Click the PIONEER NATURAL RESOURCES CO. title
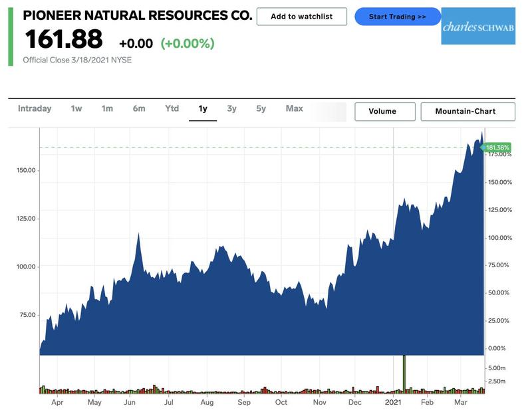The image size is (532, 418). [138, 15]
